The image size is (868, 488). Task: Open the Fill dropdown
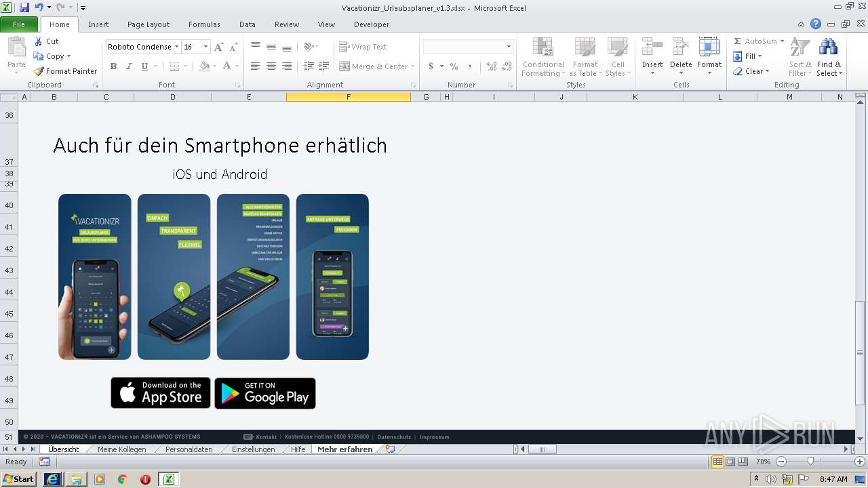coord(759,56)
